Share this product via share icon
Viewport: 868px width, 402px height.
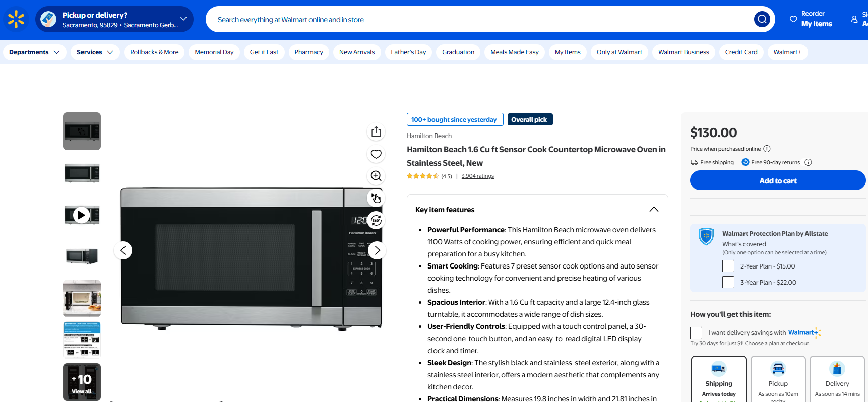[x=376, y=132]
